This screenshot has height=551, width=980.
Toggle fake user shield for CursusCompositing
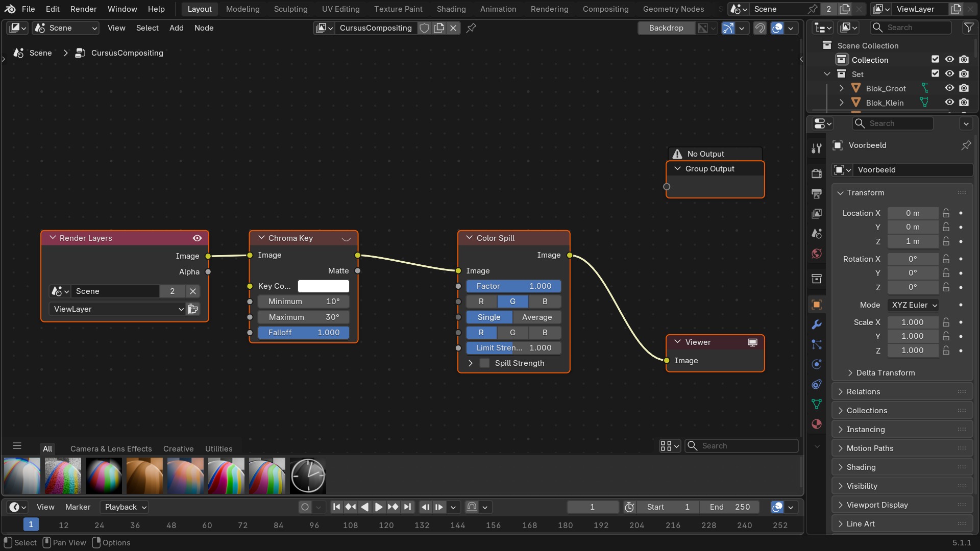point(424,28)
